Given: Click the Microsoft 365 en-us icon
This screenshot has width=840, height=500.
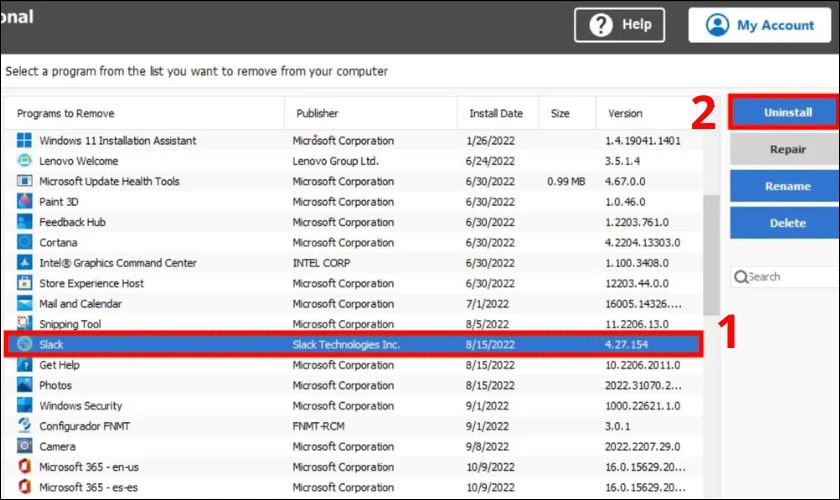Looking at the screenshot, I should click(24, 467).
